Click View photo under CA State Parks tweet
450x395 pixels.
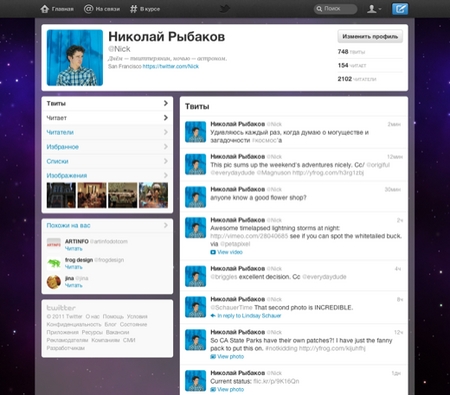pos(231,357)
